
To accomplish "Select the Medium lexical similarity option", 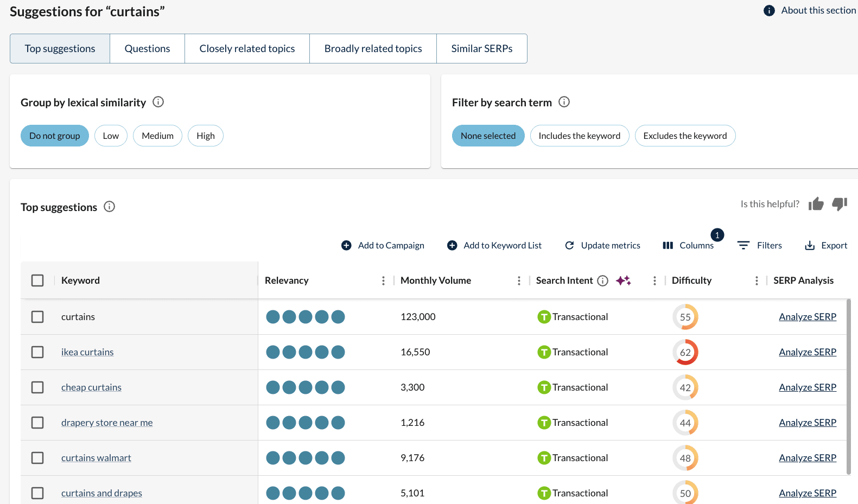I will pos(157,136).
